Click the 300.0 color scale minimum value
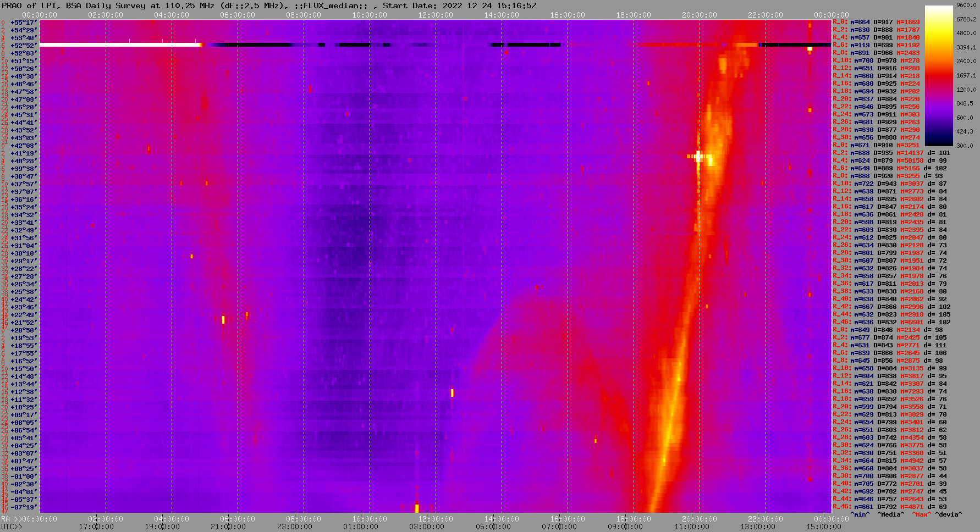This screenshot has width=980, height=532. pyautogui.click(x=965, y=146)
